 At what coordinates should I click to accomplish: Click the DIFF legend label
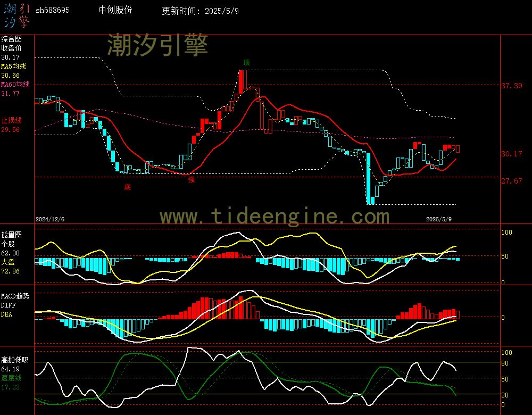(8, 305)
